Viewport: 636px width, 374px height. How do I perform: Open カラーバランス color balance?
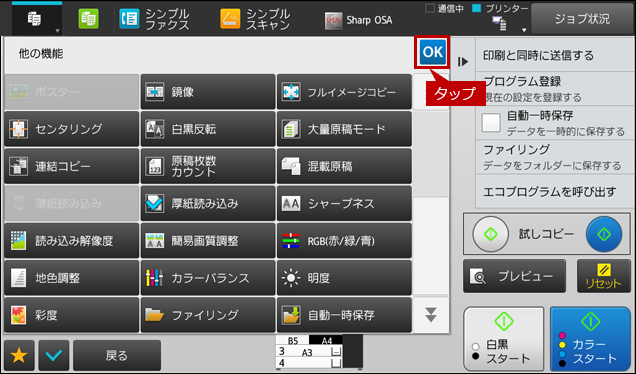[208, 278]
